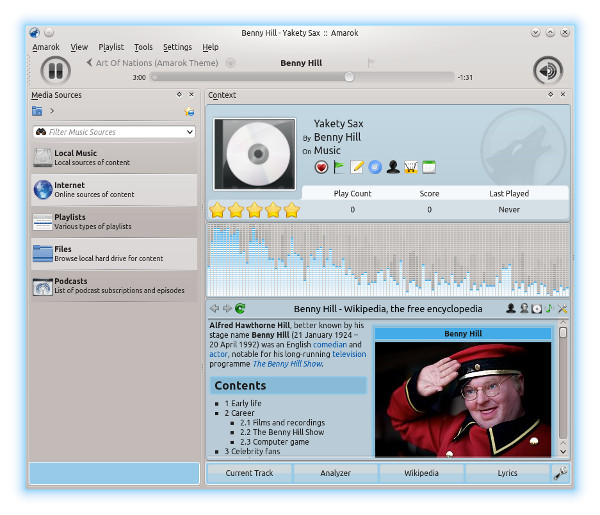
Task: Open The Benny Hill Show link
Action: (288, 364)
